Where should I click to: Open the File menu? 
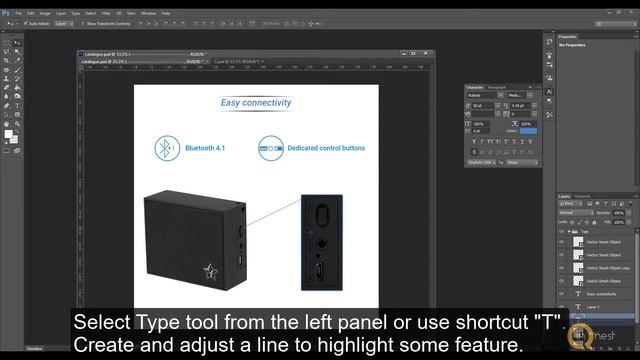(x=19, y=13)
